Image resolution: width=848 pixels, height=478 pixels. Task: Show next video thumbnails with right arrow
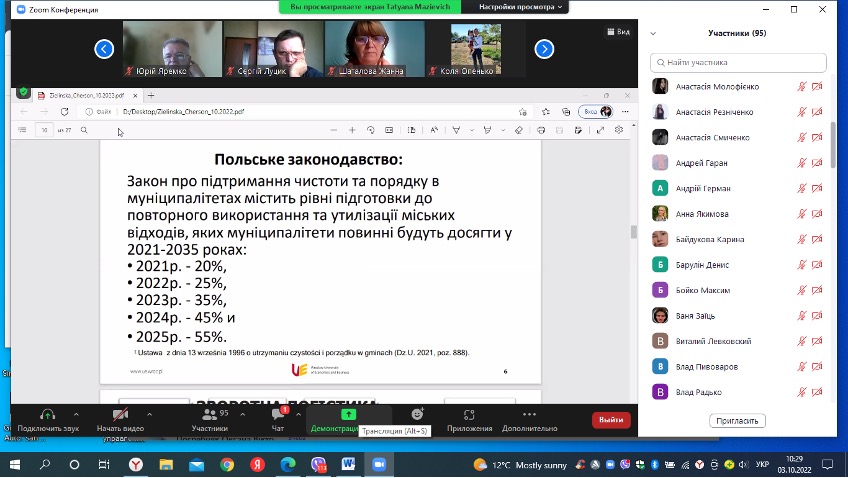click(544, 49)
